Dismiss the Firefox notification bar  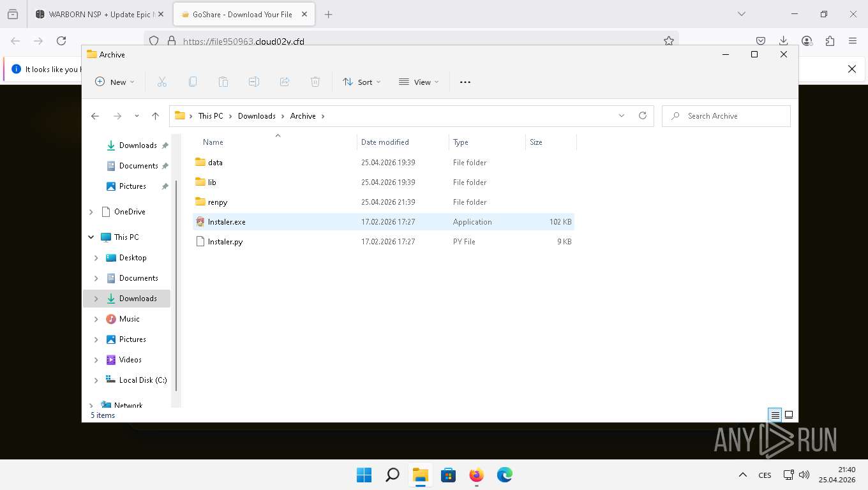click(852, 69)
